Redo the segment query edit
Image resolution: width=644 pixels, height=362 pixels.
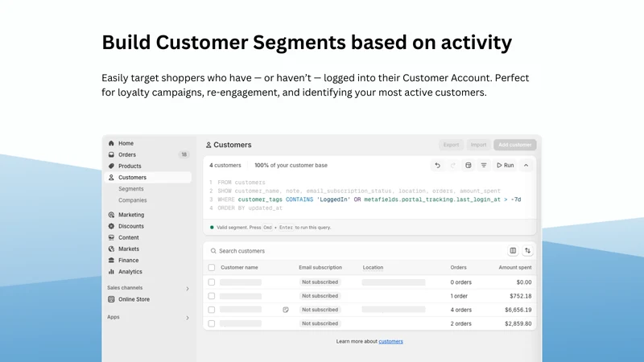tap(452, 166)
